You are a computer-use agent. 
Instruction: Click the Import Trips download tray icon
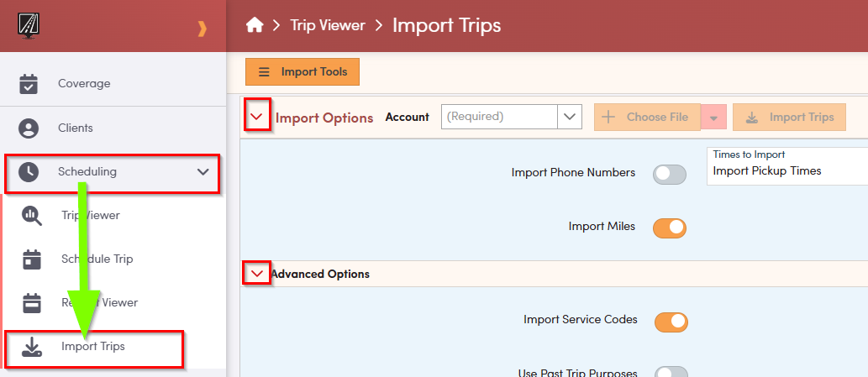(32, 347)
